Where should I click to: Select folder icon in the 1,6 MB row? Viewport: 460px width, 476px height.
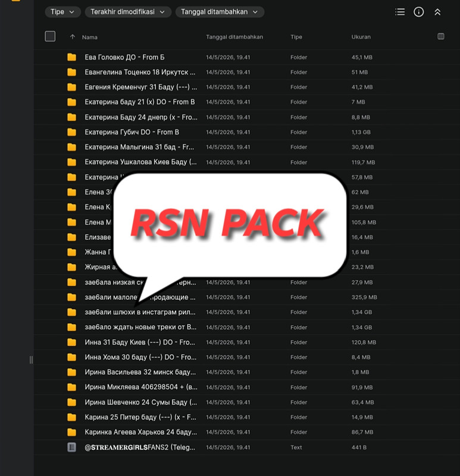[71, 252]
